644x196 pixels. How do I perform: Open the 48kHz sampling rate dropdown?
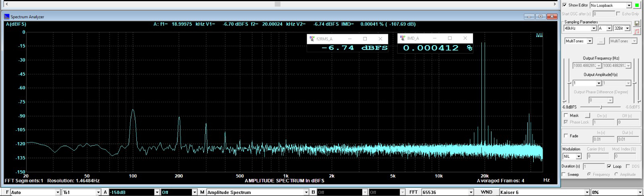[x=593, y=28]
